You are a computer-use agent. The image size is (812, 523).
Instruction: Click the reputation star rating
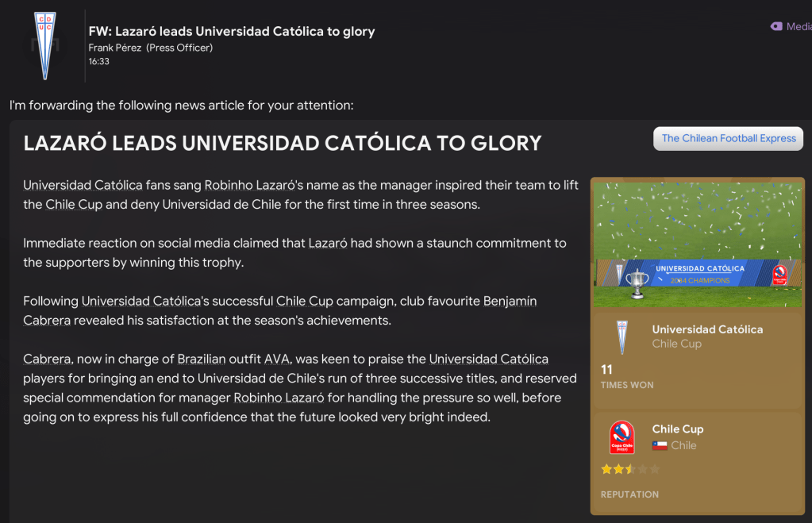pyautogui.click(x=630, y=469)
